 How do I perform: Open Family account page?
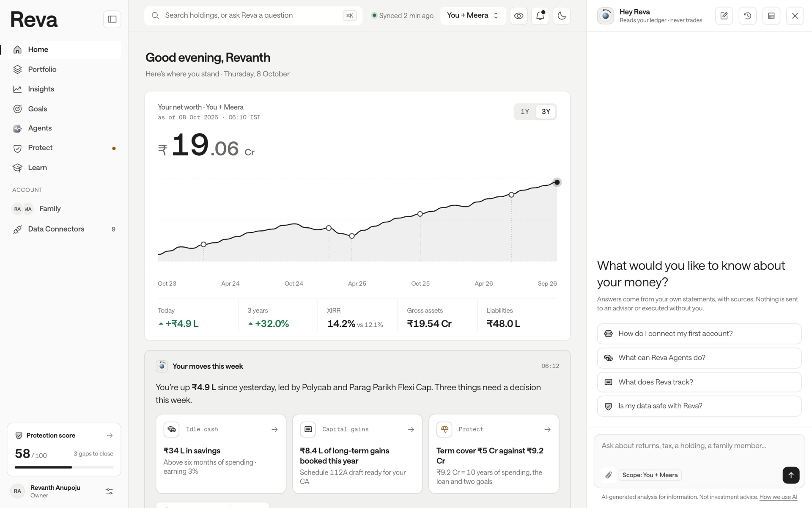[x=64, y=209]
